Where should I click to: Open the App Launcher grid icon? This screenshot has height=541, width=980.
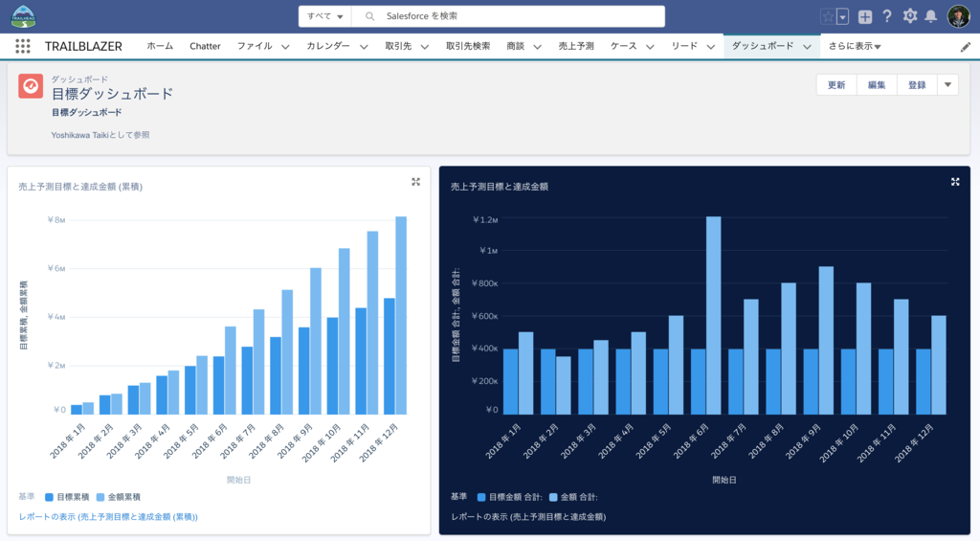23,46
